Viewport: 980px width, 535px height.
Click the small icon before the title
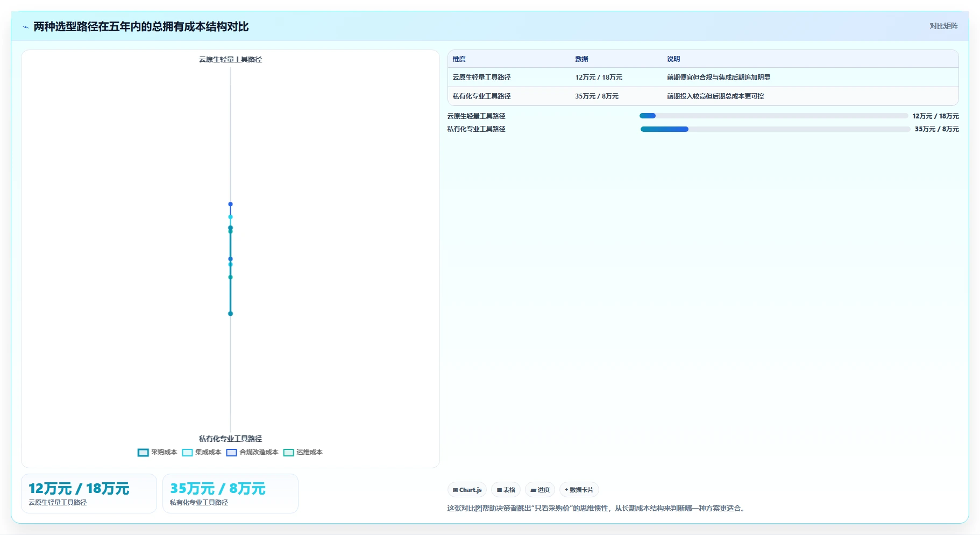[25, 27]
